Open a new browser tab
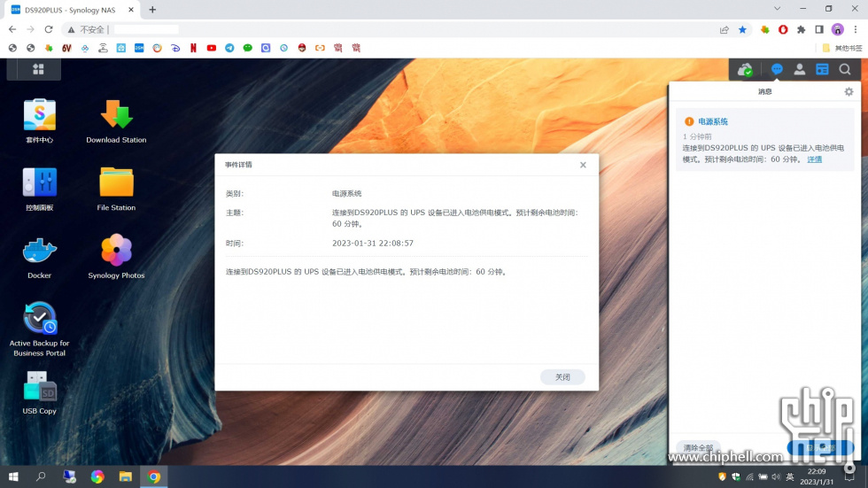Screen dimensions: 868x488 coord(152,10)
